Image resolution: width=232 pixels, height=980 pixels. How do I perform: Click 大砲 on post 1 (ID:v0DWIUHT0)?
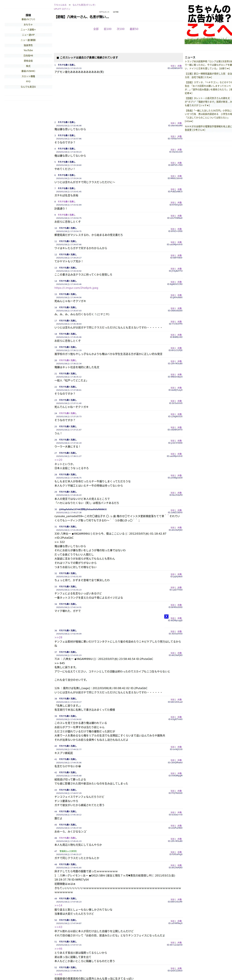180,66
